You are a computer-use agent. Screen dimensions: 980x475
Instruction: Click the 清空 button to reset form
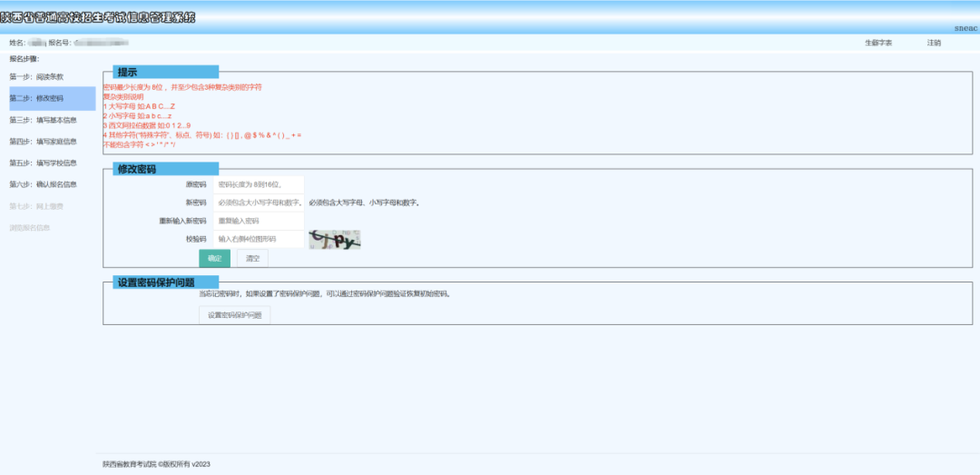click(x=253, y=259)
